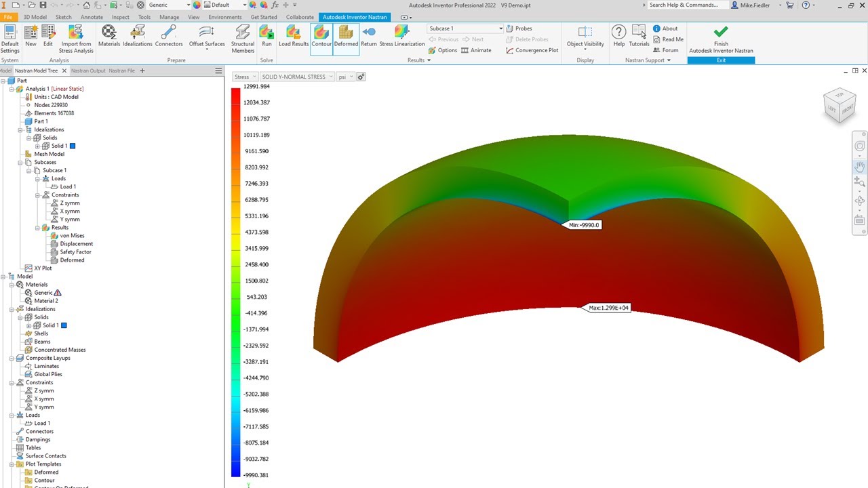Open the Nastran Forum link
Viewport: 868px width, 488px height.
(x=665, y=50)
